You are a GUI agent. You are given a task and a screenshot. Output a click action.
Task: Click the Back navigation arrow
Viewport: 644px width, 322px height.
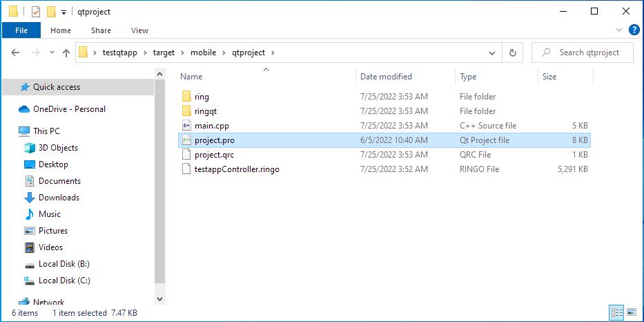[x=15, y=53]
